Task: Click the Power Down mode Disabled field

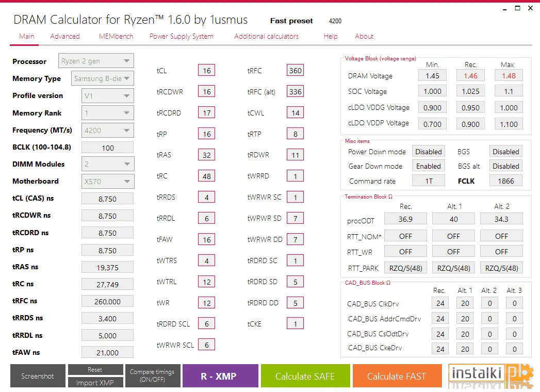Action: (x=429, y=152)
